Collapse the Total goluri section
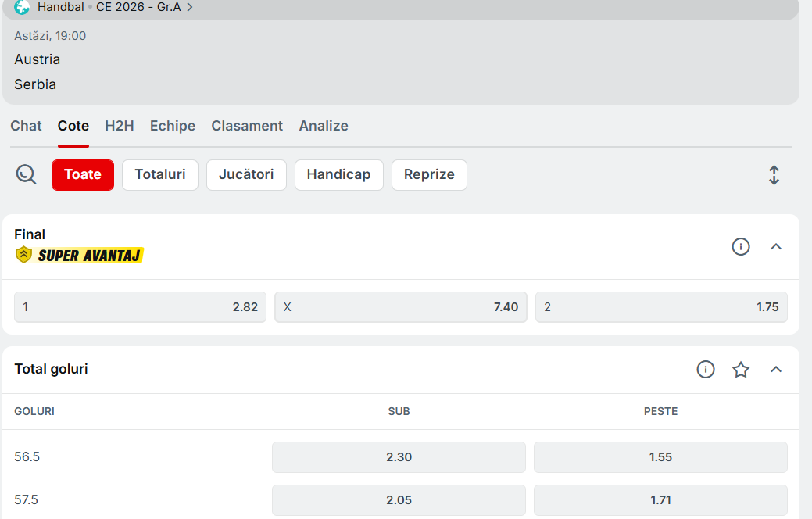Viewport: 812px width, 519px height. (x=775, y=370)
